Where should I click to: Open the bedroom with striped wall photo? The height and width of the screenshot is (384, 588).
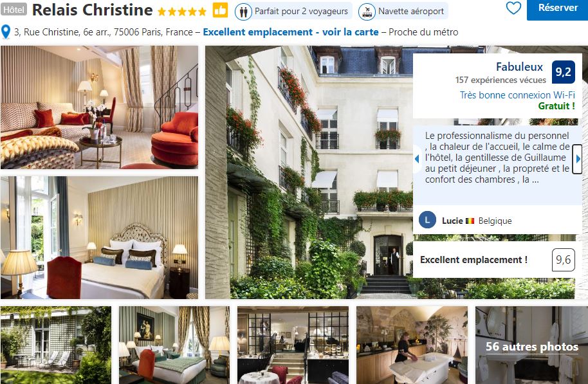pyautogui.click(x=99, y=237)
